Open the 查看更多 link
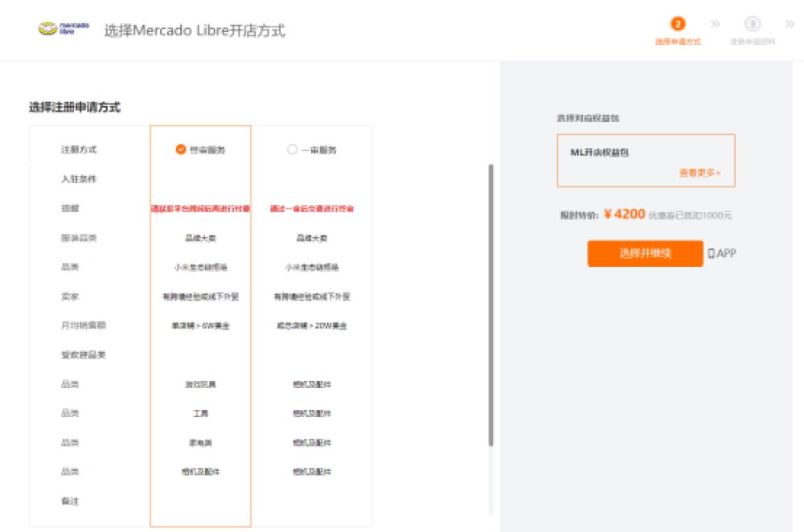The image size is (804, 532). (700, 173)
